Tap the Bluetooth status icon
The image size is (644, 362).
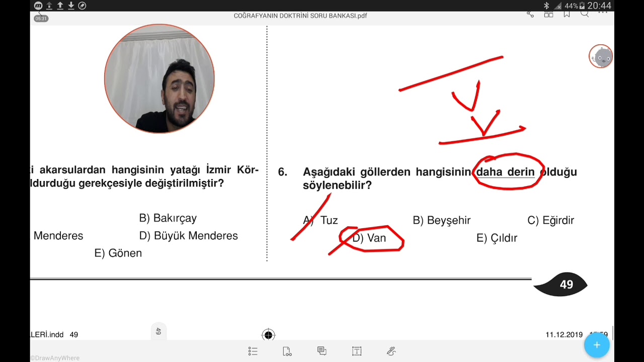pyautogui.click(x=546, y=6)
